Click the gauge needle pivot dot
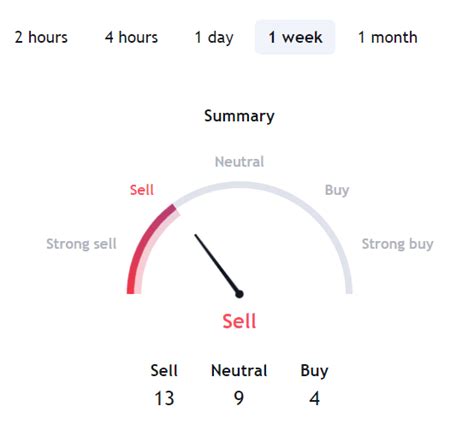The height and width of the screenshot is (430, 474). [239, 294]
